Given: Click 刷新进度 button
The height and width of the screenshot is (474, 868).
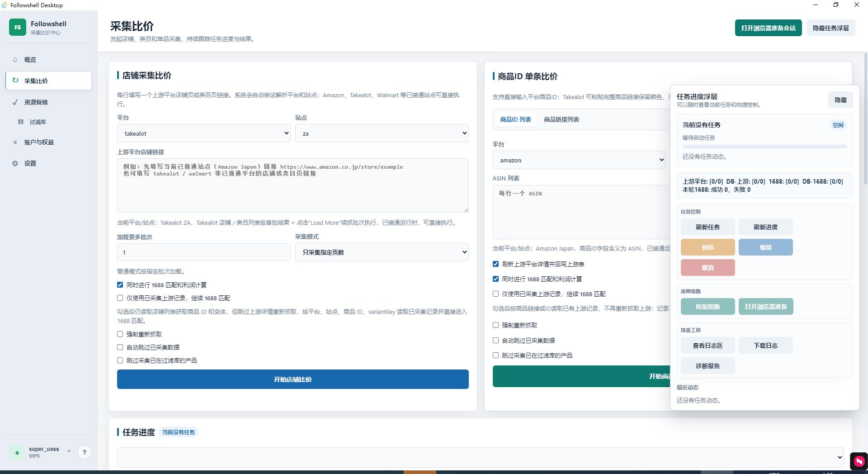Looking at the screenshot, I should [765, 227].
